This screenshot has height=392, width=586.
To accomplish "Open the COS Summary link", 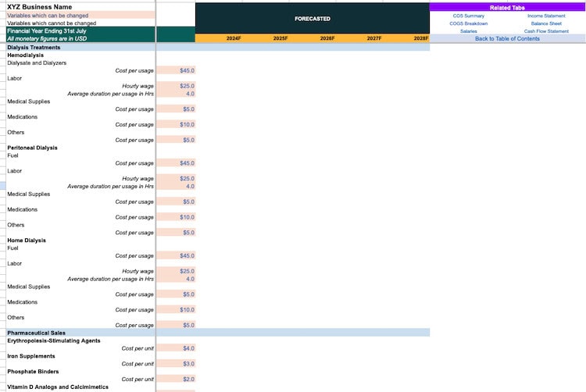I will point(468,16).
